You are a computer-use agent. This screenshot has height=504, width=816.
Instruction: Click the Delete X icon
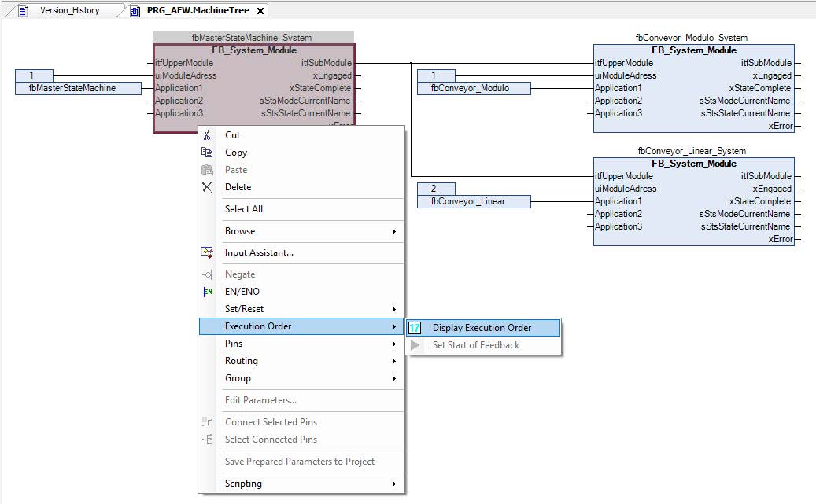(207, 187)
